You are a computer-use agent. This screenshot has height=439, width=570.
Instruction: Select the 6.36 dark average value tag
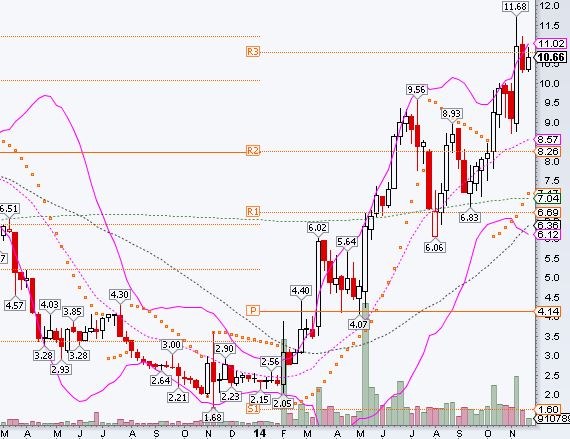(548, 225)
